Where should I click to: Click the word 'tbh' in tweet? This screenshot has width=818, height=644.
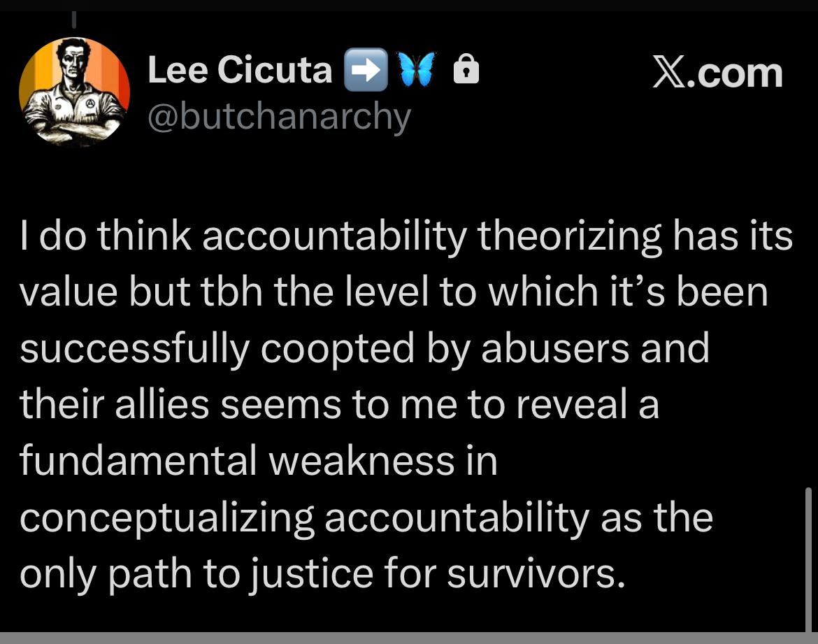click(233, 292)
